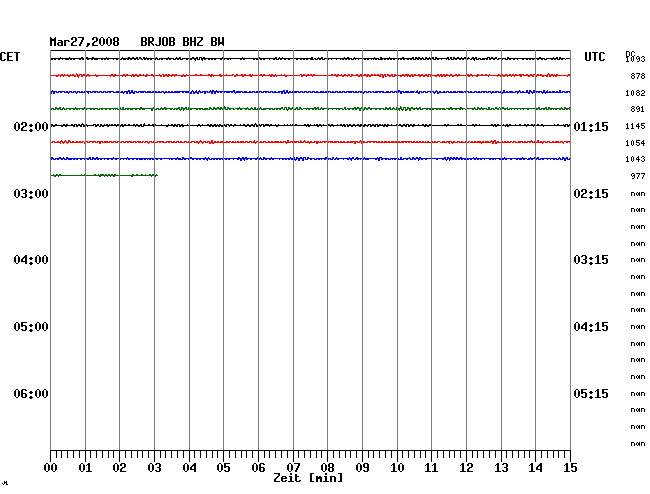Click the blue trace with DC 1082

coord(310,92)
